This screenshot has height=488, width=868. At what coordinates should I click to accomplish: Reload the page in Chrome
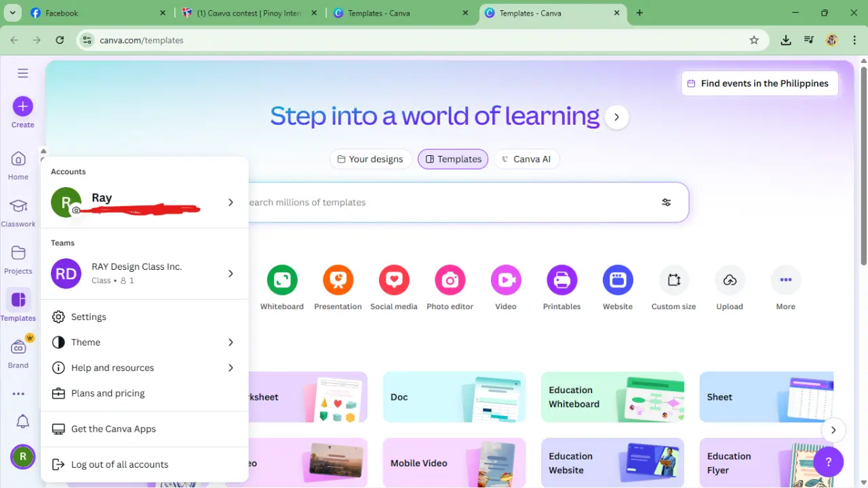point(60,40)
